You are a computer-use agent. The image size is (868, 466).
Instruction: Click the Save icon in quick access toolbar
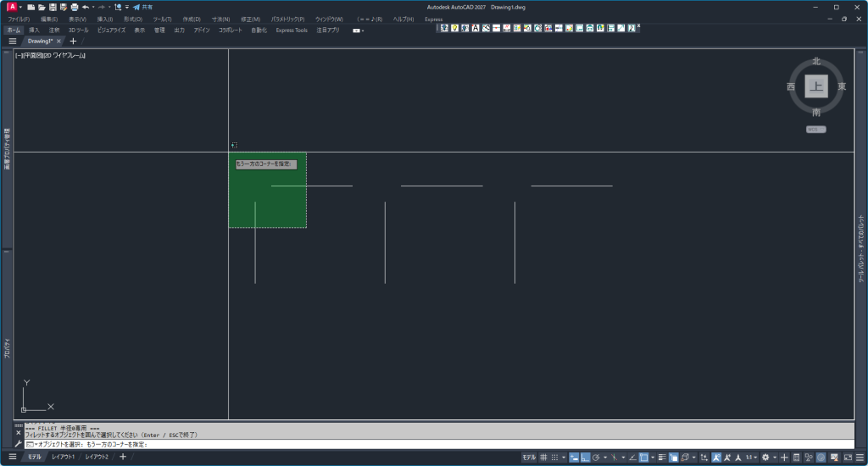pyautogui.click(x=53, y=7)
